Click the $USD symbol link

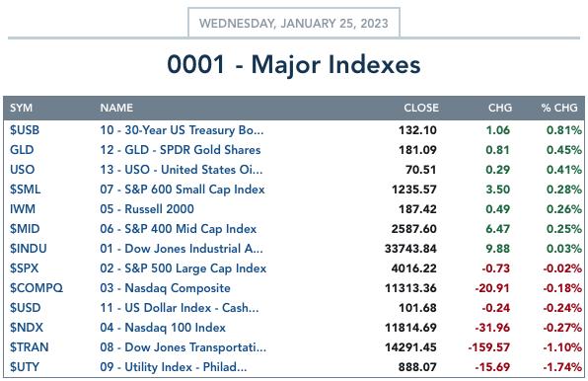[x=25, y=308]
